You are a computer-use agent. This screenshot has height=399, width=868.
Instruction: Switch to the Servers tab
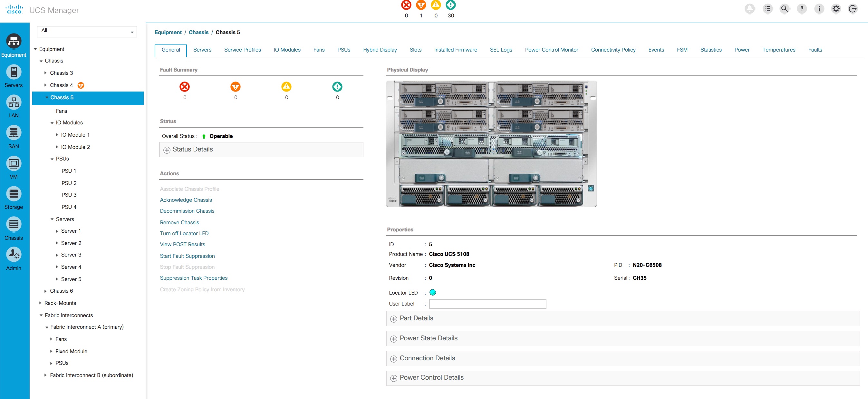coord(202,50)
